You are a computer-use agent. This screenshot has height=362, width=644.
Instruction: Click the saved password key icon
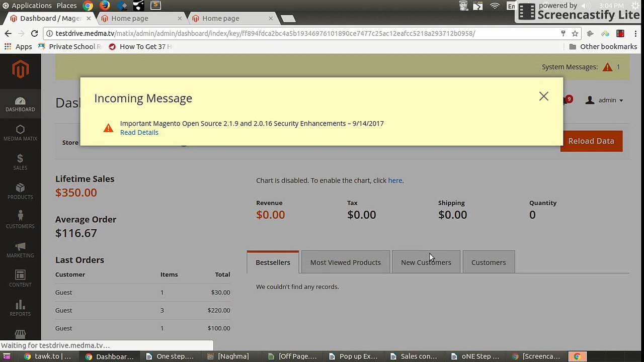click(563, 34)
